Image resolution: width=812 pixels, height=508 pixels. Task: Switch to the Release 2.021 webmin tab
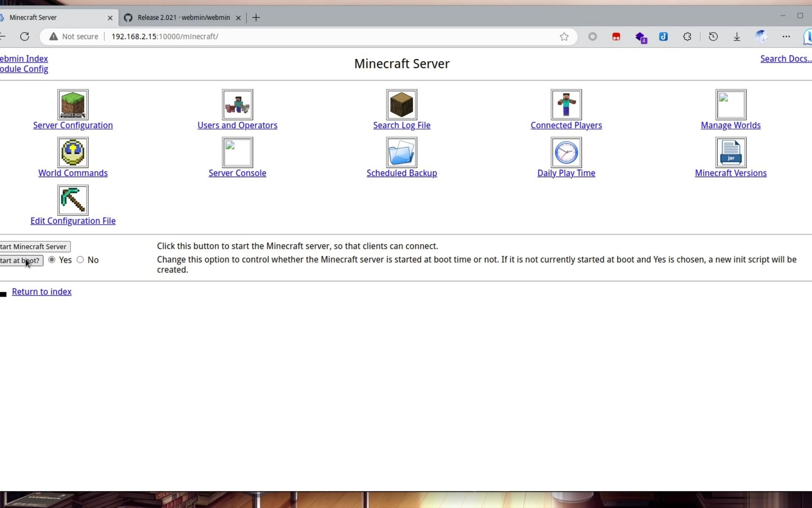tap(184, 17)
